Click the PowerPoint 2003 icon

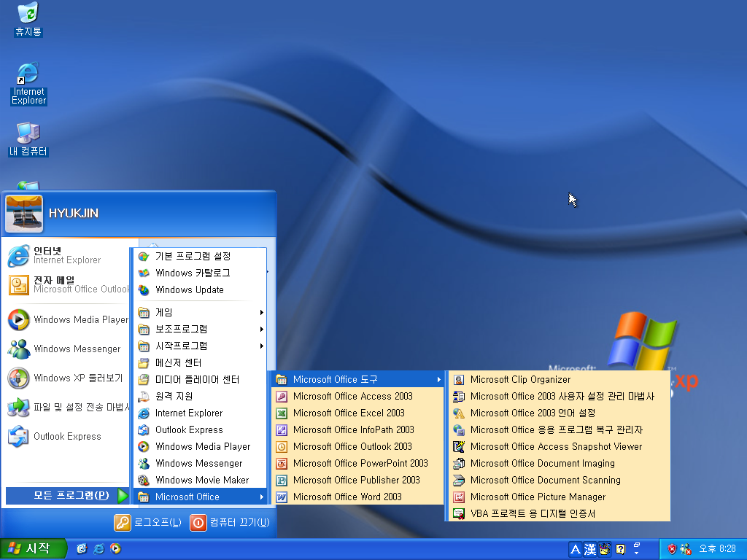point(282,463)
